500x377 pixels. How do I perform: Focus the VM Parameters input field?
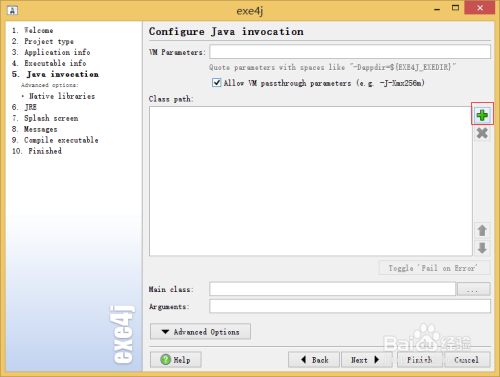350,52
